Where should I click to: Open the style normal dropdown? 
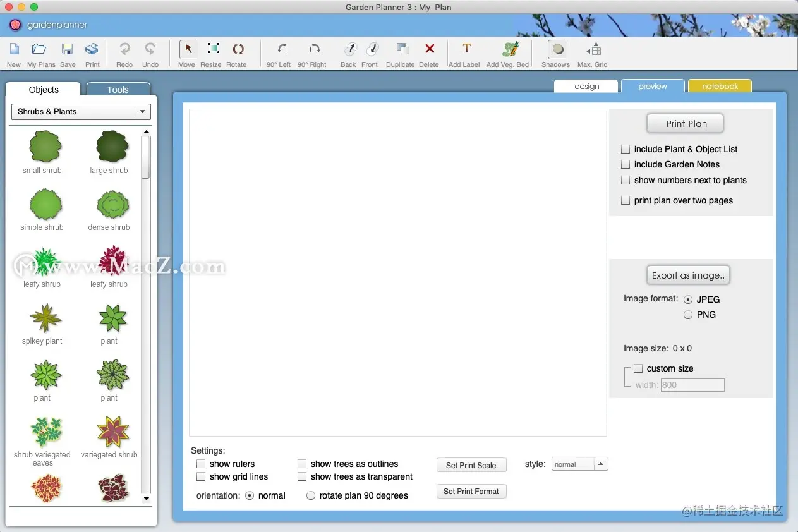pos(579,464)
